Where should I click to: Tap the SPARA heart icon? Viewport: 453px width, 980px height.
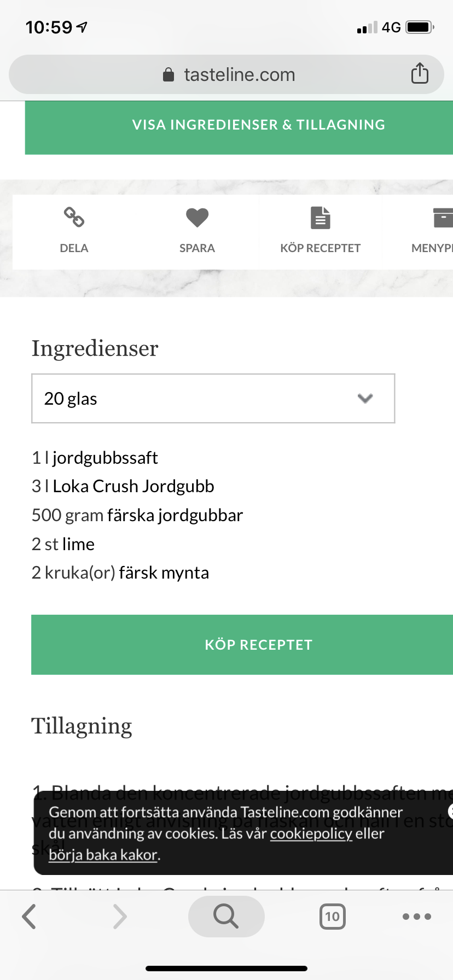tap(197, 218)
